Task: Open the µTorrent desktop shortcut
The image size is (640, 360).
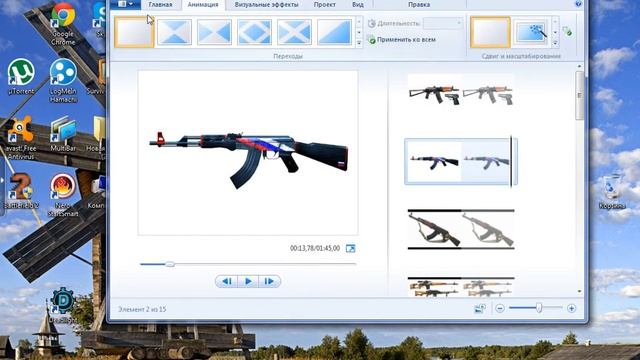Action: [x=21, y=77]
